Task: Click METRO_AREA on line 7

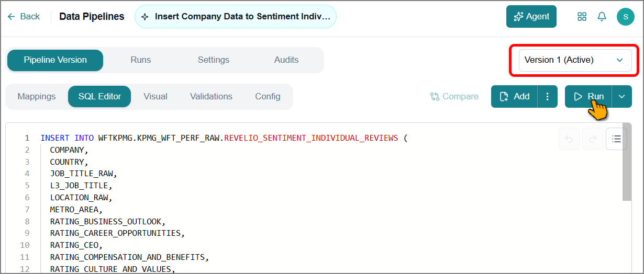Action: pyautogui.click(x=74, y=210)
